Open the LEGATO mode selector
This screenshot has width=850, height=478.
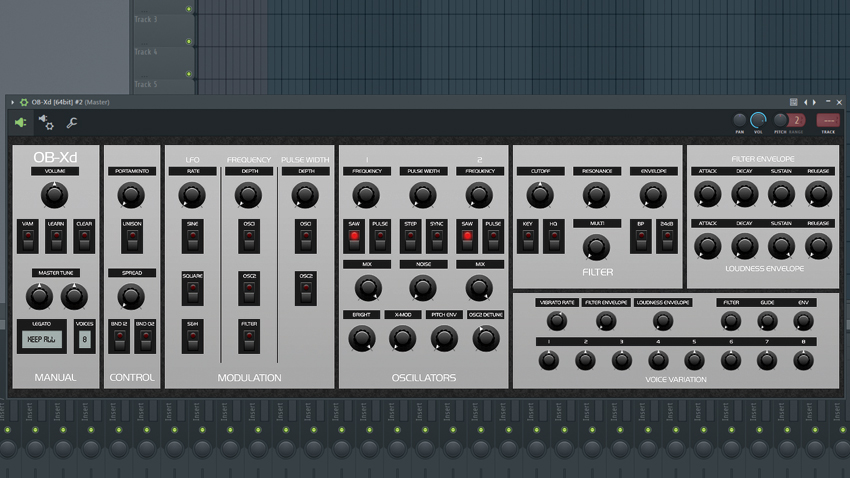(42, 339)
